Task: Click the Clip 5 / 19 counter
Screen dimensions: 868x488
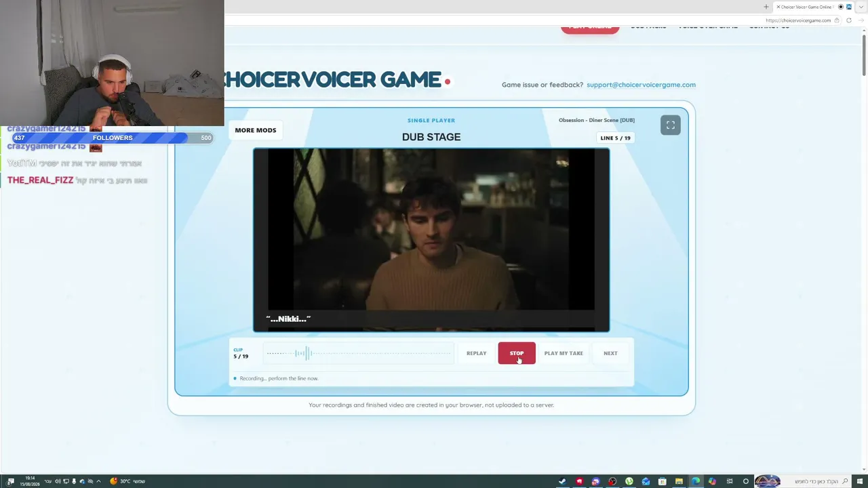Action: click(241, 353)
